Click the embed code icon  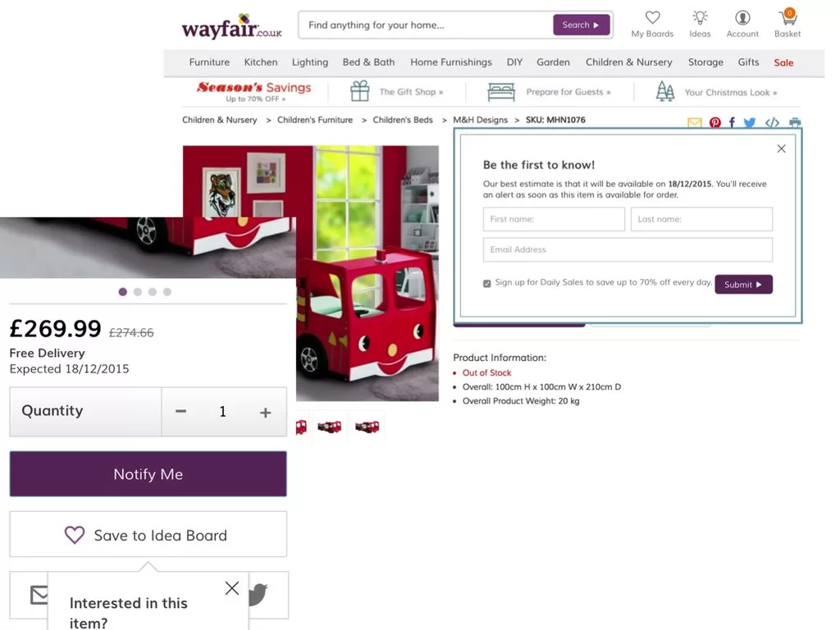[772, 123]
